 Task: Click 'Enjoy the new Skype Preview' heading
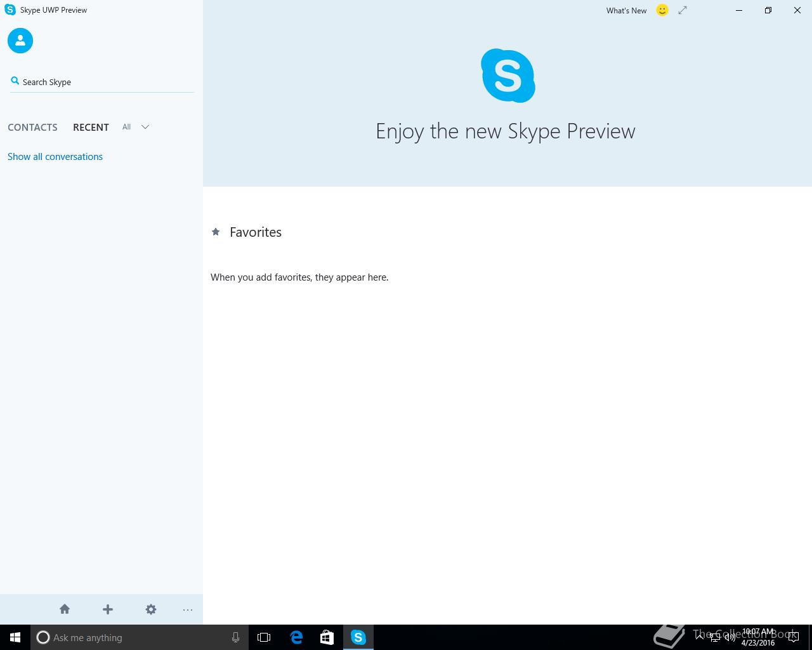[506, 131]
